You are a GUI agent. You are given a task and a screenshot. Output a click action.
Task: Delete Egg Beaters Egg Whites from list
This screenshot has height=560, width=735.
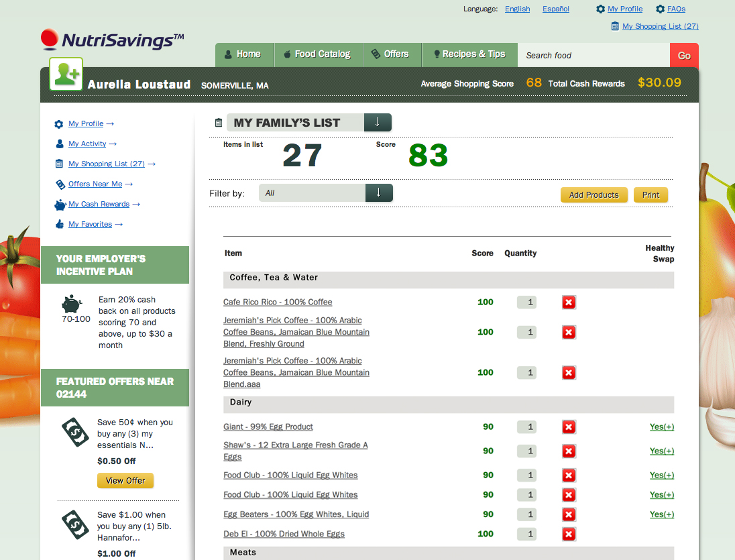(569, 514)
